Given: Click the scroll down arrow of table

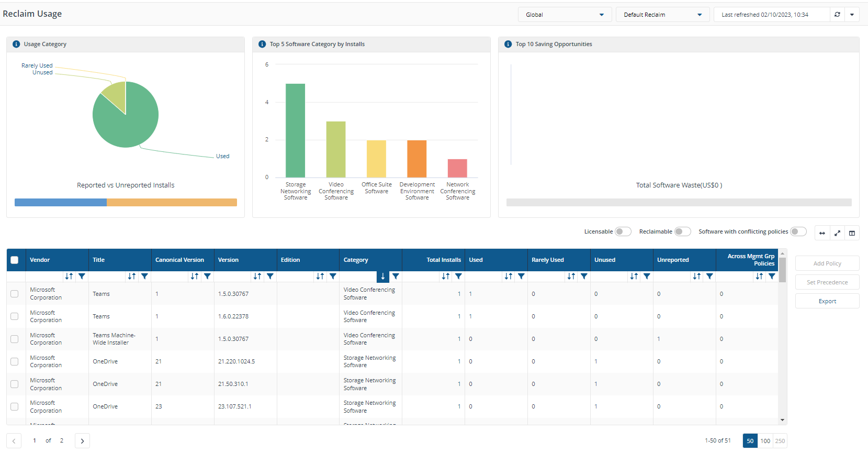Looking at the screenshot, I should [783, 420].
